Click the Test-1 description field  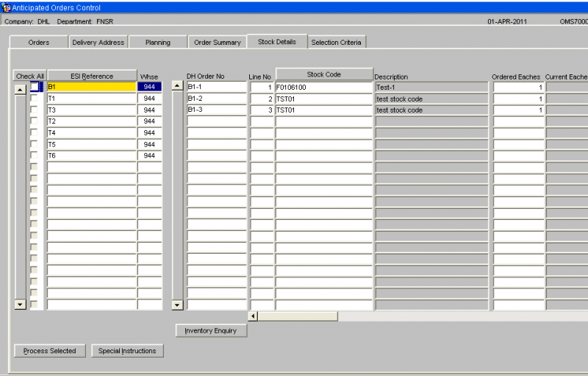click(432, 87)
